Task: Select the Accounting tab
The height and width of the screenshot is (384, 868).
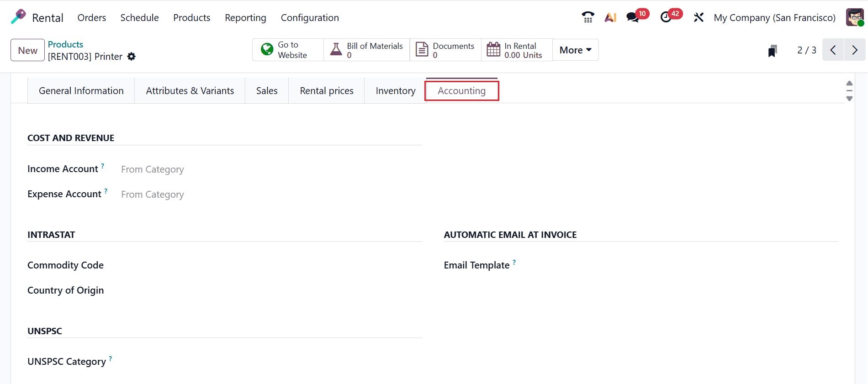Action: coord(462,90)
